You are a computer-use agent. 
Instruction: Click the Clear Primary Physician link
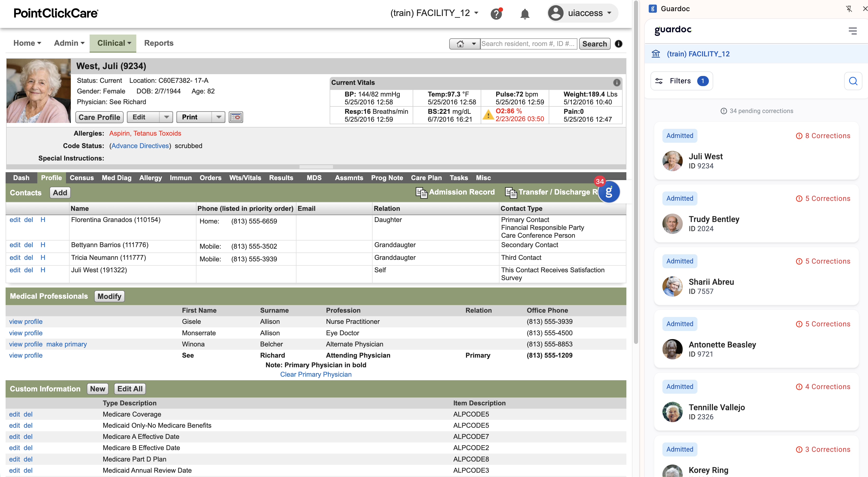(x=316, y=374)
